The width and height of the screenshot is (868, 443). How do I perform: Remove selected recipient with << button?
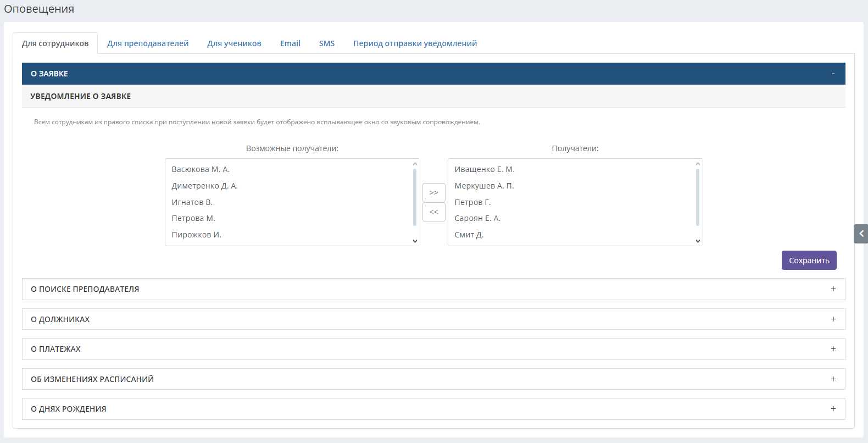pos(434,212)
